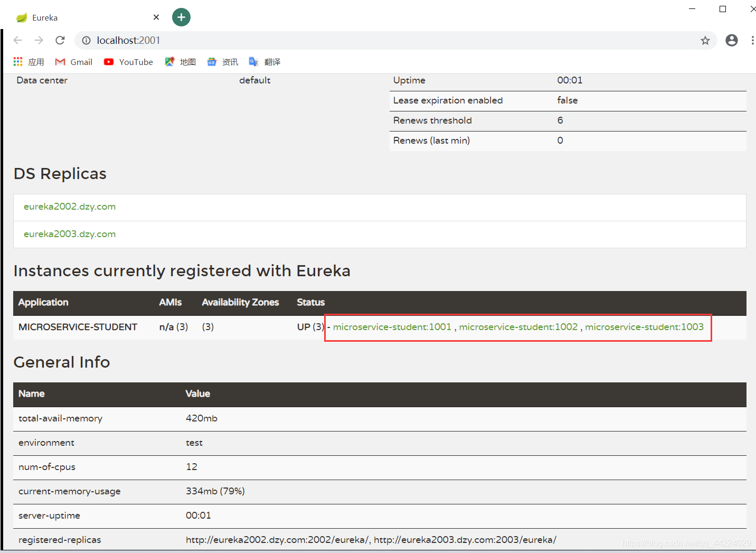The image size is (756, 553).
Task: Open the eureka2003.dzy.com replica link
Action: (70, 234)
